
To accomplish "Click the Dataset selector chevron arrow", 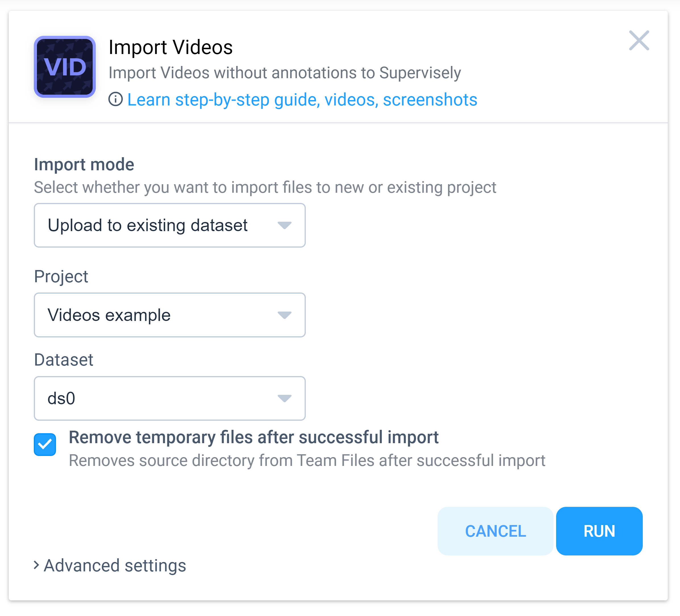I will point(285,399).
